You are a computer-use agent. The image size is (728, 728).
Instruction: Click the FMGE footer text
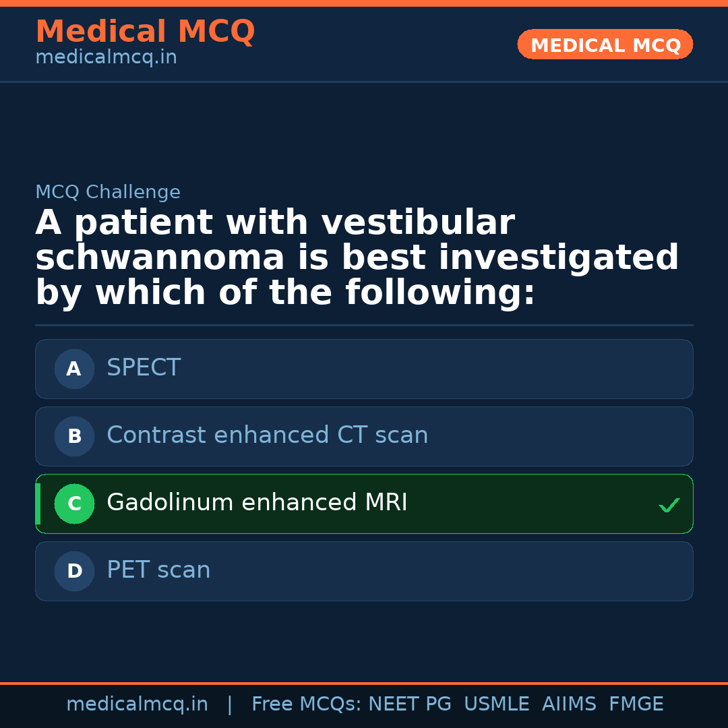coord(636,704)
